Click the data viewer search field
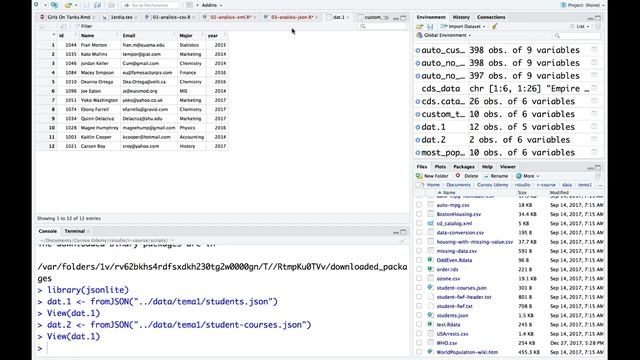Image resolution: width=640 pixels, height=360 pixels. pyautogui.click(x=382, y=27)
